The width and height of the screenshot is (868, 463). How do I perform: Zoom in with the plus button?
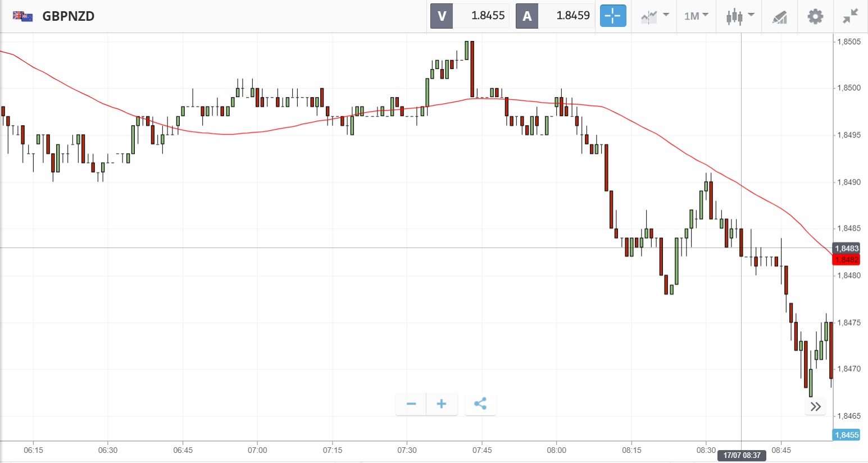pos(442,404)
